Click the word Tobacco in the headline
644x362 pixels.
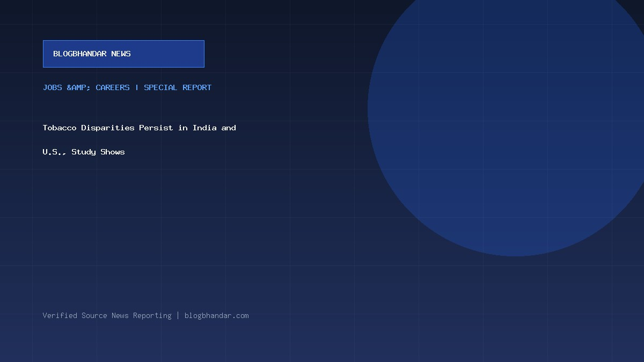(x=60, y=128)
